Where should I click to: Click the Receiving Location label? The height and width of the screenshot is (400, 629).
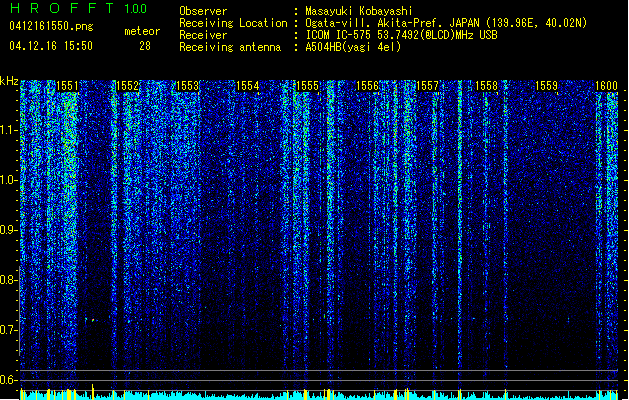[233, 23]
